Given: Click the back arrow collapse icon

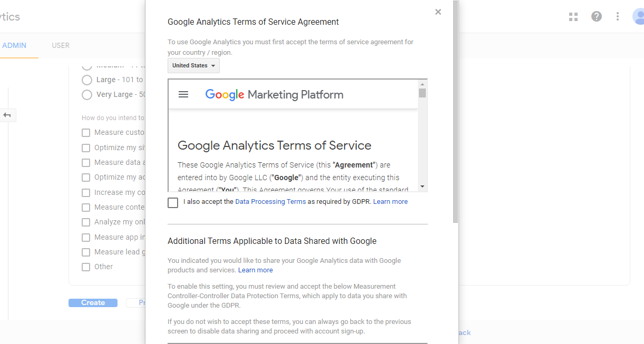Looking at the screenshot, I should [7, 115].
